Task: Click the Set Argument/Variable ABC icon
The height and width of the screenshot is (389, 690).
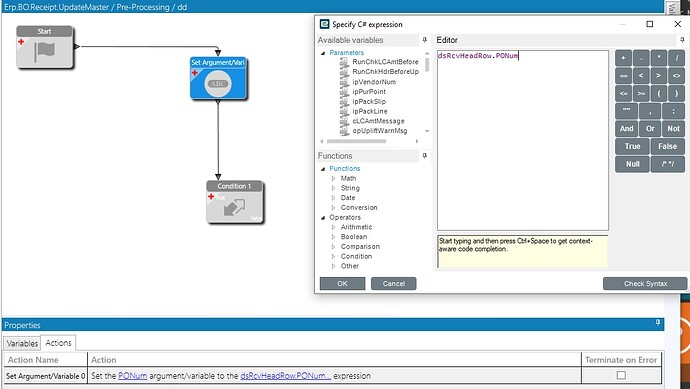Action: point(218,84)
